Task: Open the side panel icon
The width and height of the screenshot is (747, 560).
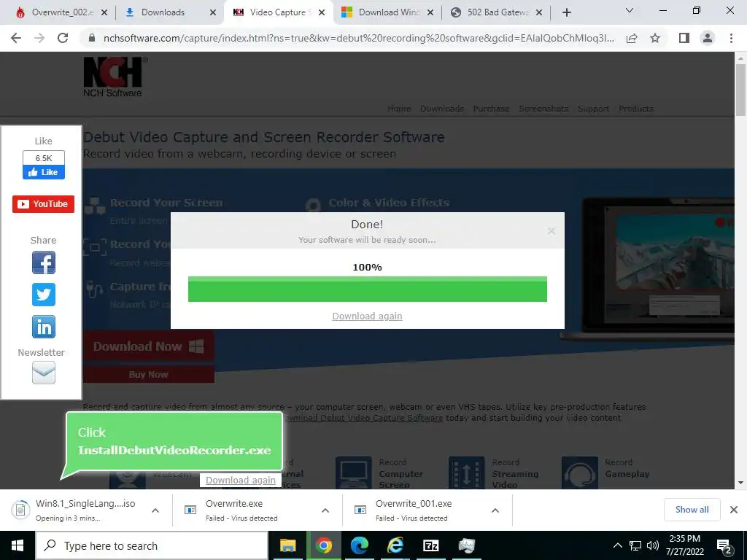Action: click(684, 38)
